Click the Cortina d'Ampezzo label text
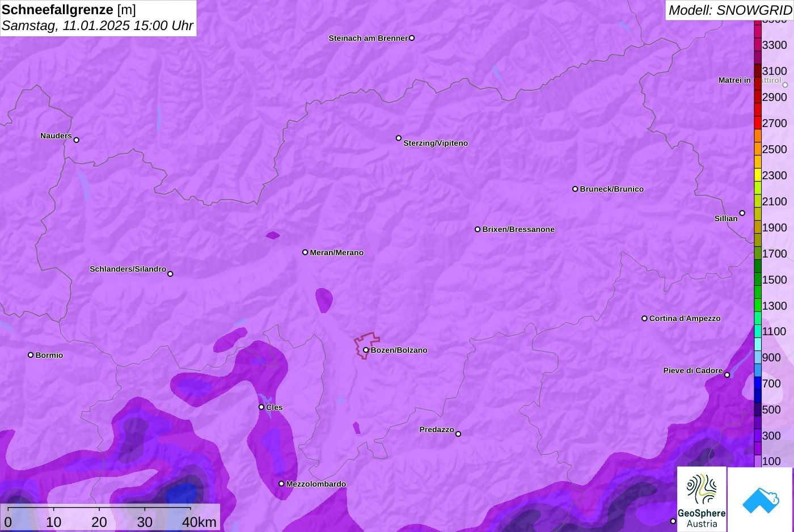The width and height of the screenshot is (794, 532). (685, 319)
